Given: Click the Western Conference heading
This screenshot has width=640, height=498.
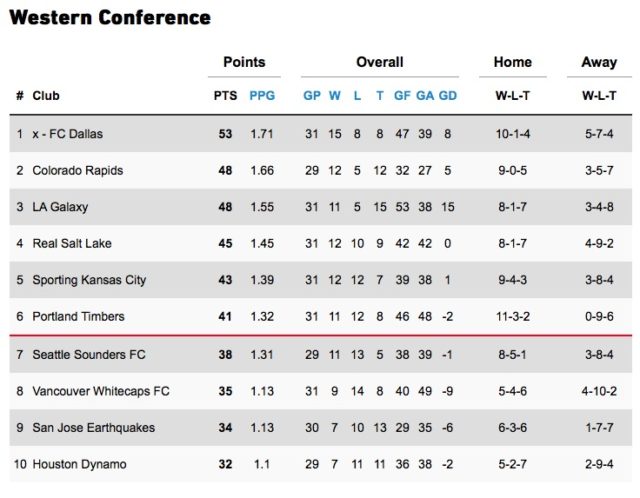Looking at the screenshot, I should (x=110, y=18).
